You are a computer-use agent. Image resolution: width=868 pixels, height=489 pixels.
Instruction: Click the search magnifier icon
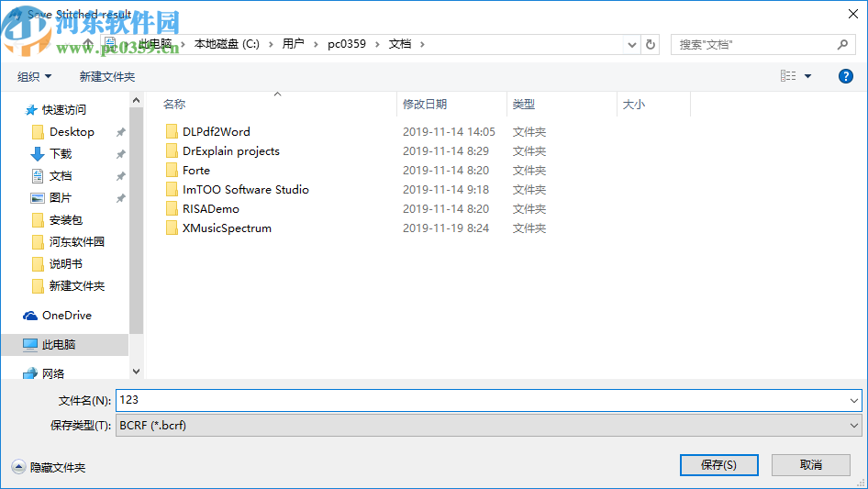pos(842,44)
